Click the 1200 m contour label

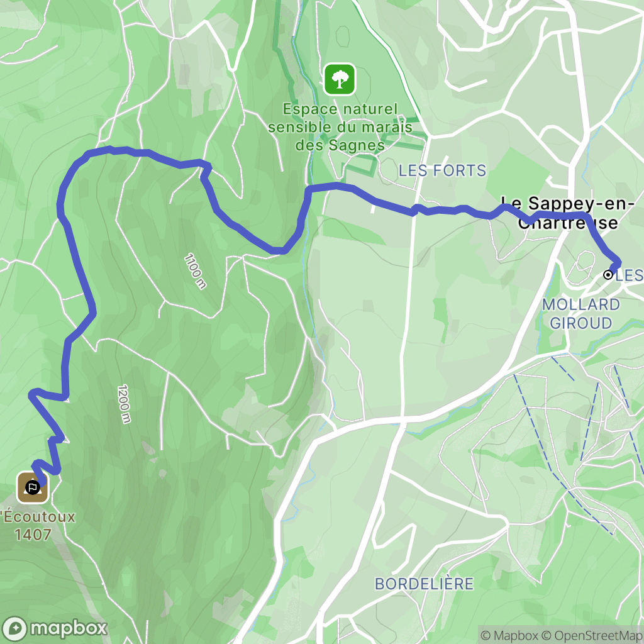(125, 404)
